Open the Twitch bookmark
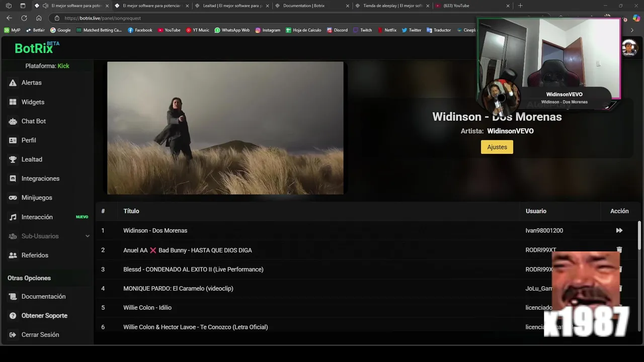This screenshot has height=362, width=644. pos(362,30)
